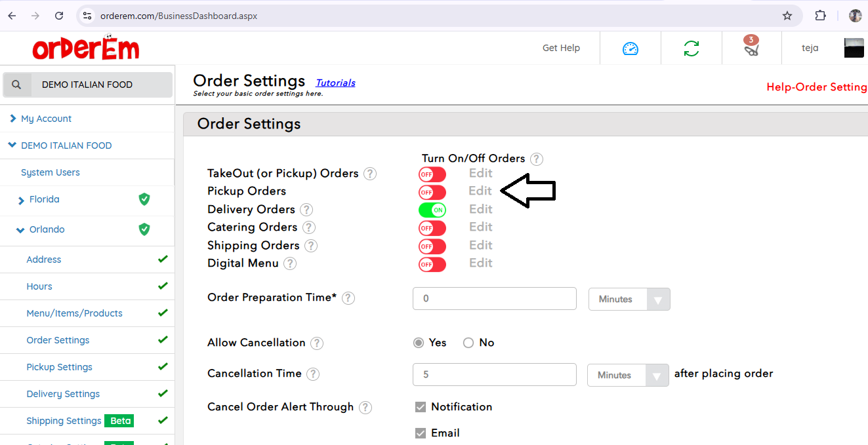This screenshot has width=868, height=445.
Task: Click help icon next to Delivery Orders
Action: pos(306,210)
